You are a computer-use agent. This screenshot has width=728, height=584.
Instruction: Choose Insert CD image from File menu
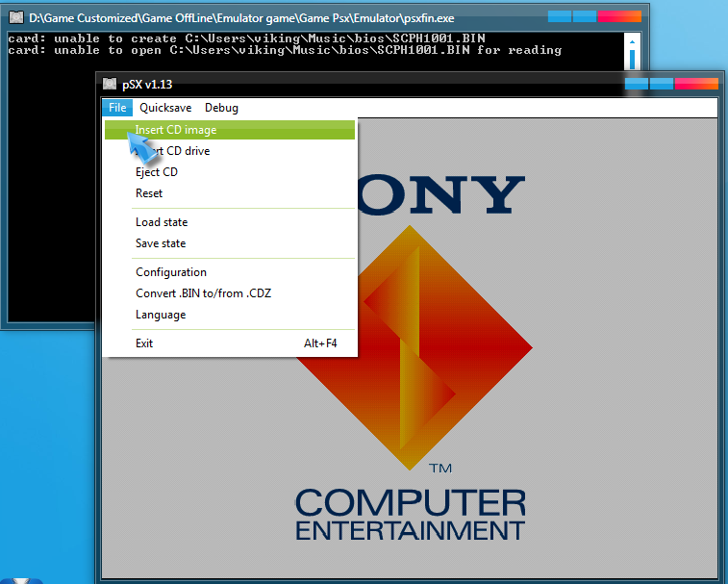point(230,130)
